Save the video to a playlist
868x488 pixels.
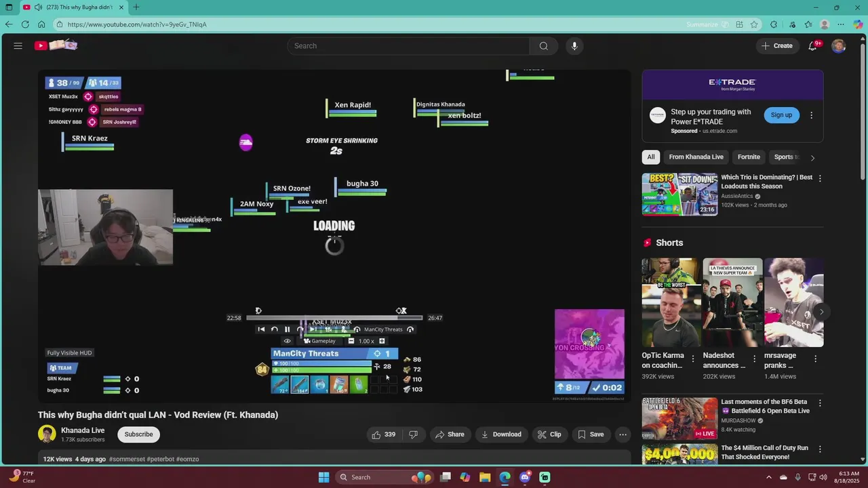590,434
